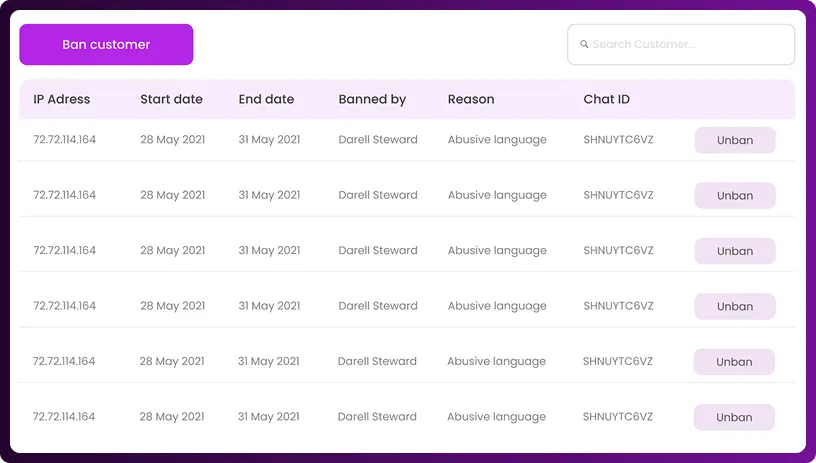Click Unban in the fifth table row

[x=734, y=362]
